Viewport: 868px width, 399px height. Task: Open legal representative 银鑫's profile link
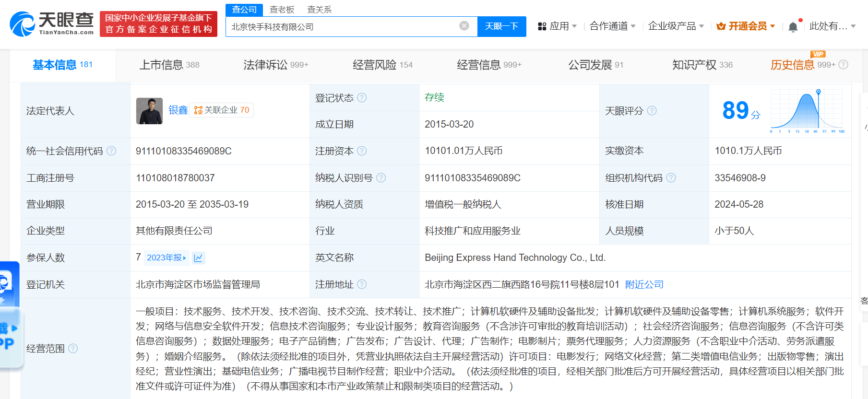click(178, 110)
